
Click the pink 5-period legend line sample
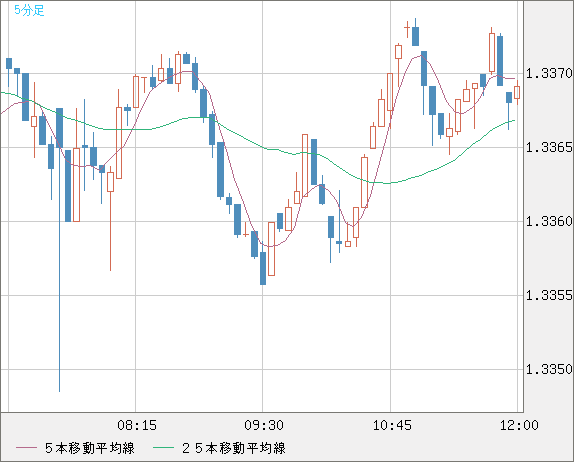coord(26,448)
